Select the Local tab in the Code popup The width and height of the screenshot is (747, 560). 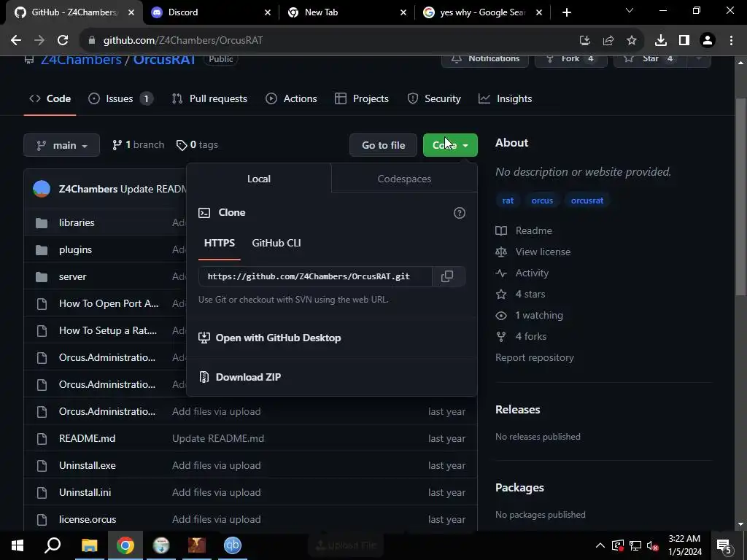259,179
